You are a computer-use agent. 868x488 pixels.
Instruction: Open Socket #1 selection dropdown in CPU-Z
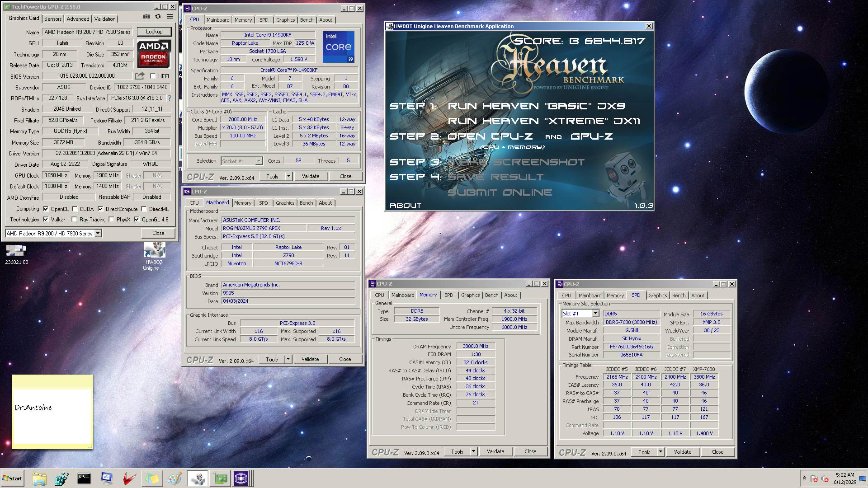pos(258,161)
